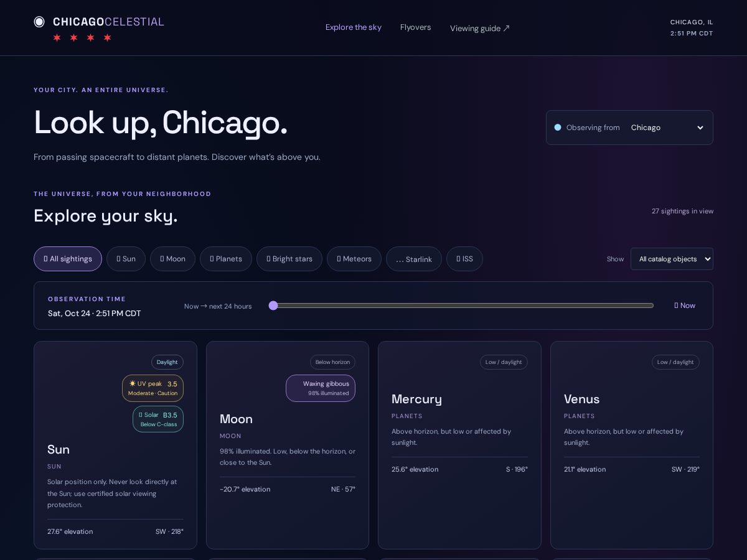Show only ISS sightings
The image size is (747, 560).
pyautogui.click(x=464, y=259)
